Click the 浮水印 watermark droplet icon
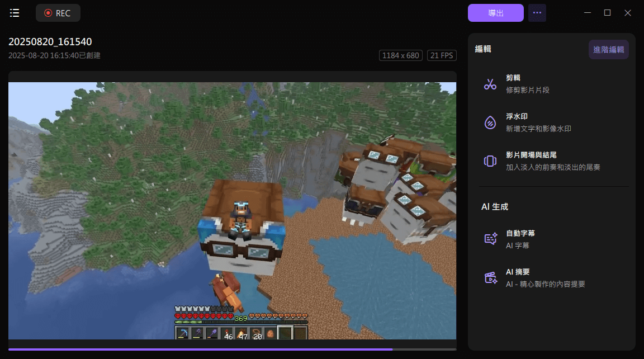The height and width of the screenshot is (359, 644). pyautogui.click(x=490, y=122)
